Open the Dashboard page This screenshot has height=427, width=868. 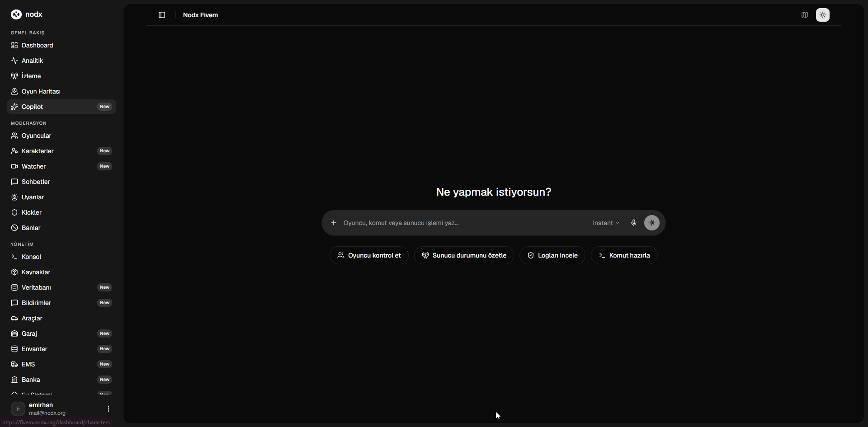(61, 45)
